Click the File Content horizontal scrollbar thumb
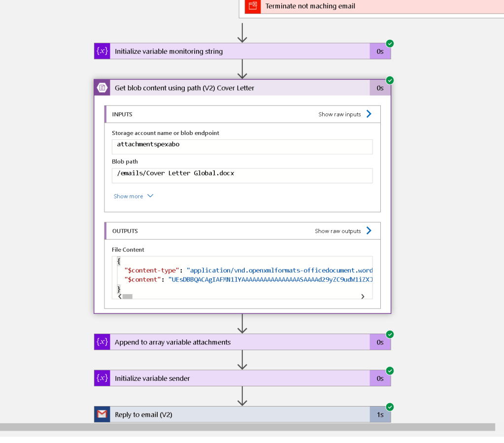This screenshot has width=504, height=443. [x=127, y=297]
